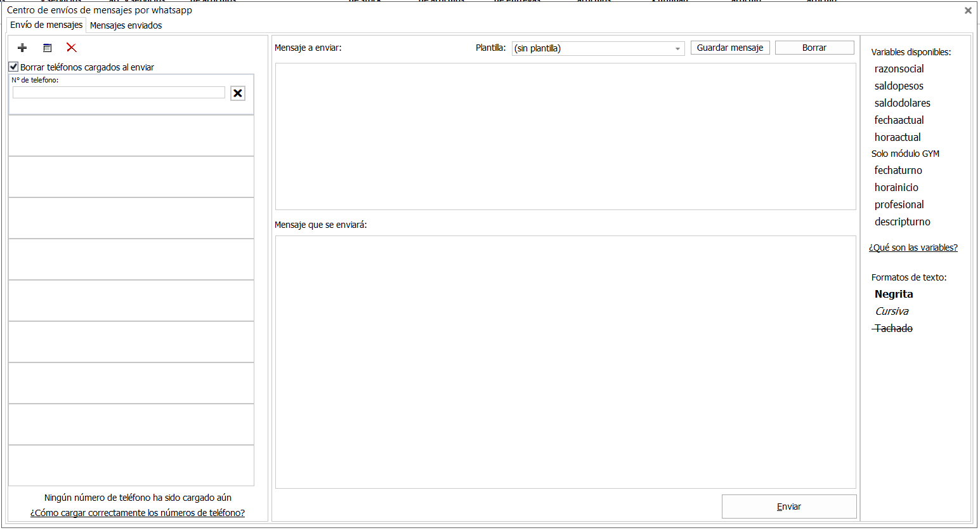980x530 pixels.
Task: Click the red X delete icon in toolbar
Action: pos(72,48)
